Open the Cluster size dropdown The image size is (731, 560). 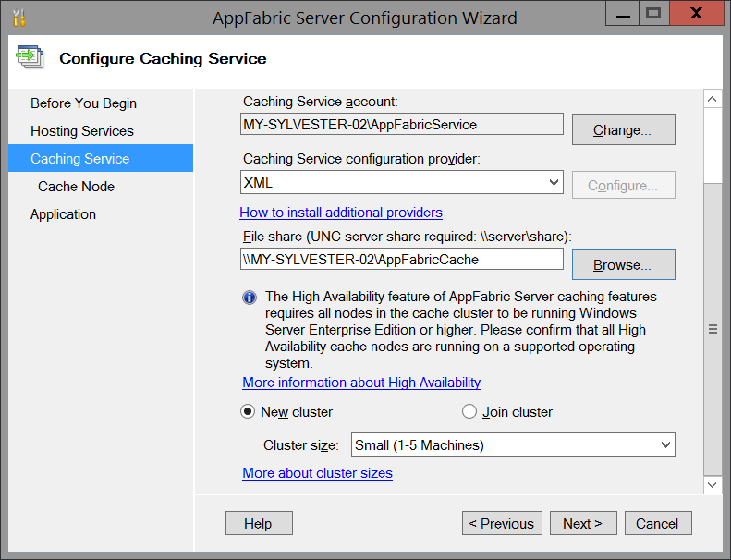[x=513, y=444]
